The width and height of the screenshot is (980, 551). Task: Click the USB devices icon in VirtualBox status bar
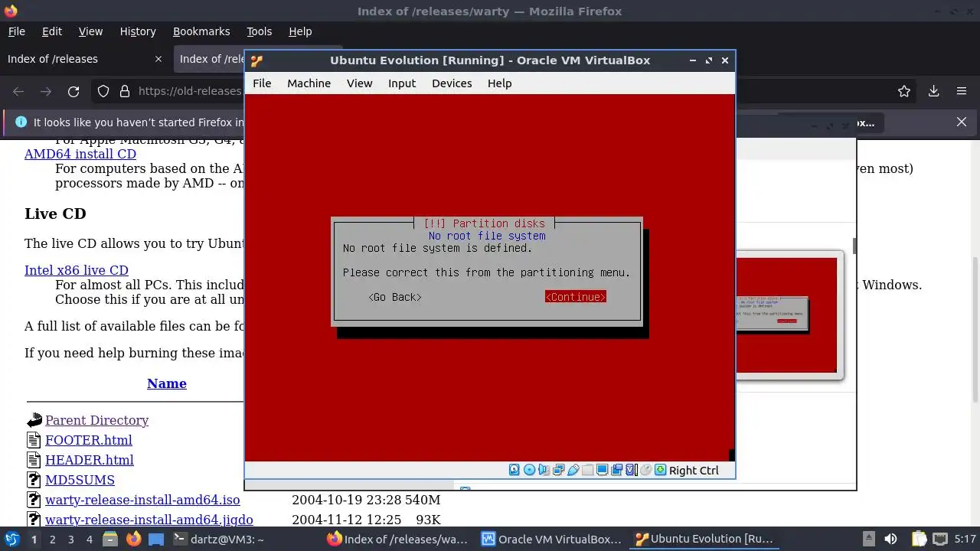coord(573,470)
